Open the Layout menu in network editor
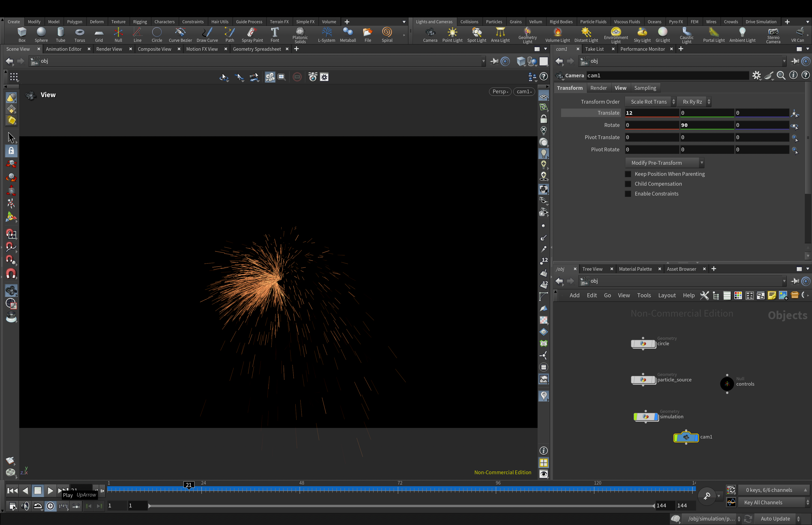 667,296
